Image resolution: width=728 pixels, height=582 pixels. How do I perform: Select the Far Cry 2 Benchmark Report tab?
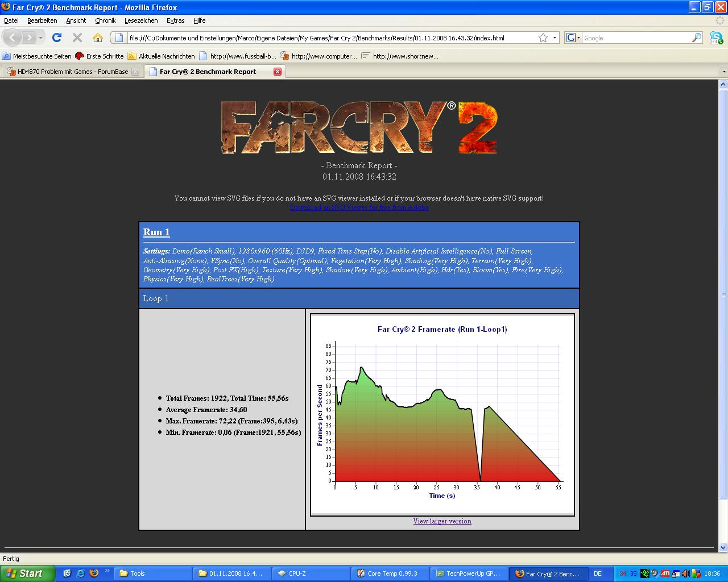[x=214, y=72]
